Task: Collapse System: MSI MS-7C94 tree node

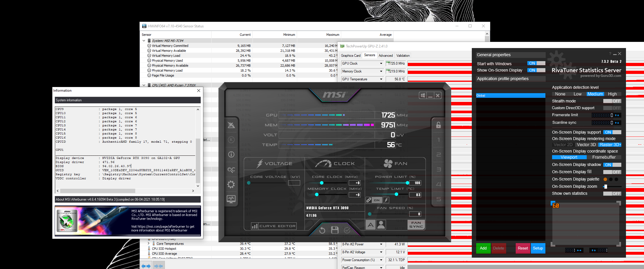Action: 144,41
